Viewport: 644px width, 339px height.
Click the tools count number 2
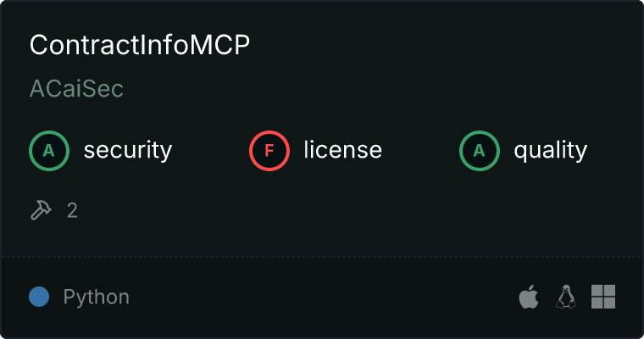[72, 211]
